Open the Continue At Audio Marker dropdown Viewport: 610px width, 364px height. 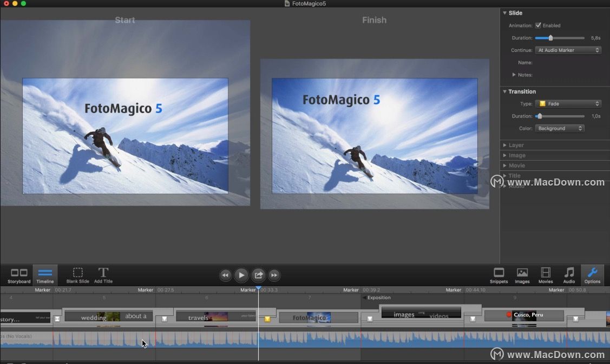point(568,50)
